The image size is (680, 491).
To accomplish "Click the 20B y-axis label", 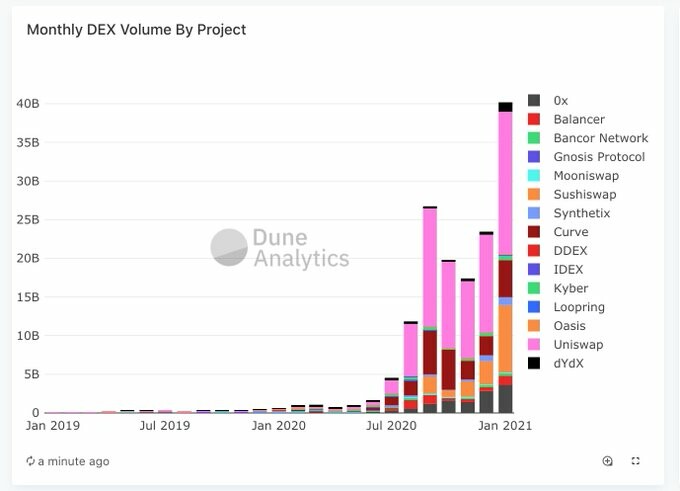I will 28,258.
